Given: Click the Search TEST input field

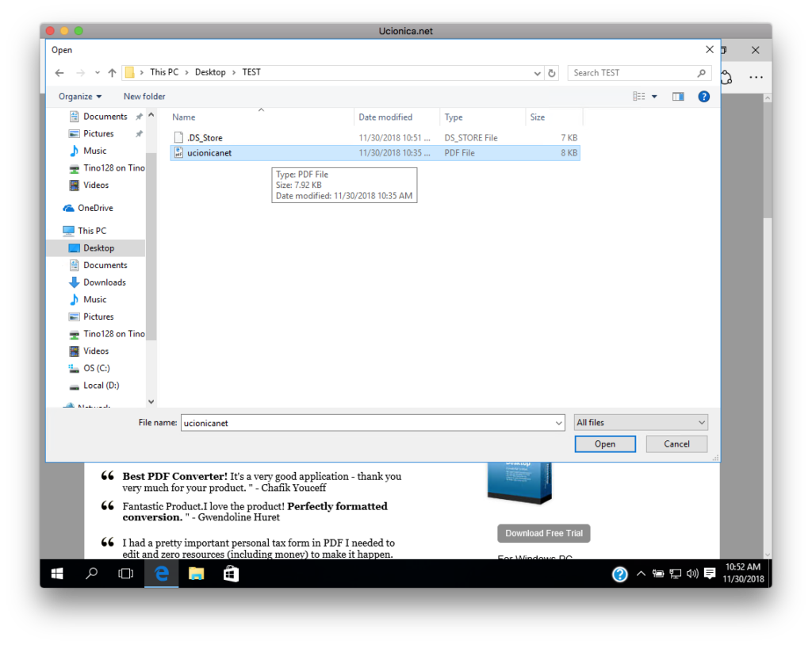Looking at the screenshot, I should pos(633,73).
